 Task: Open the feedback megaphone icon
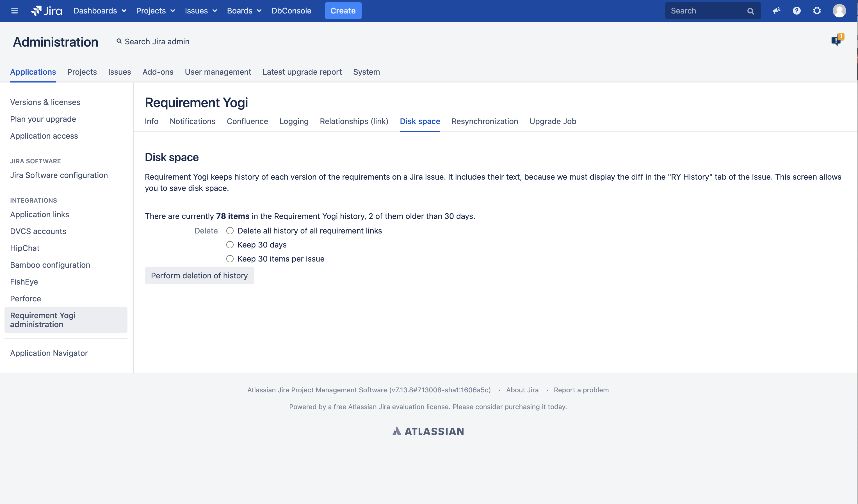click(776, 11)
